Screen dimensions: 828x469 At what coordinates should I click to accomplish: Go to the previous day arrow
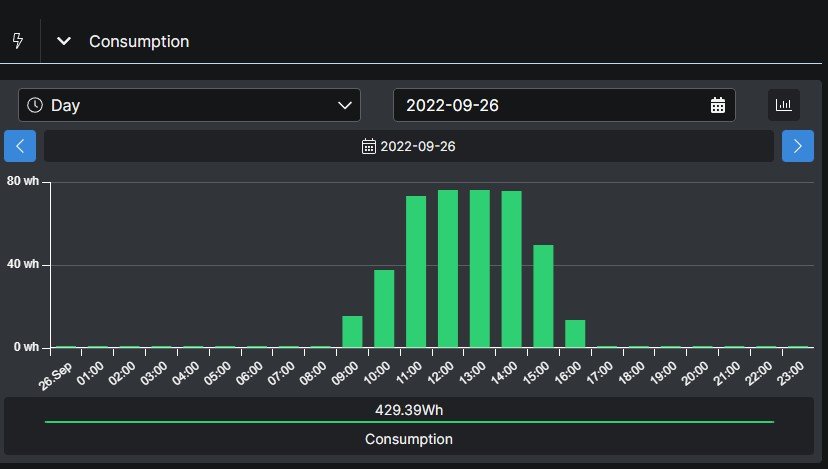(20, 146)
